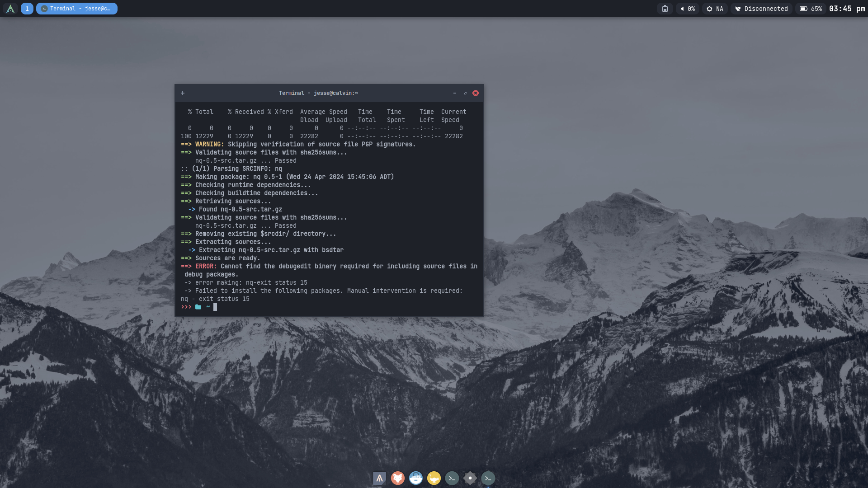
Task: Open the running terminal dock icon
Action: (x=488, y=478)
